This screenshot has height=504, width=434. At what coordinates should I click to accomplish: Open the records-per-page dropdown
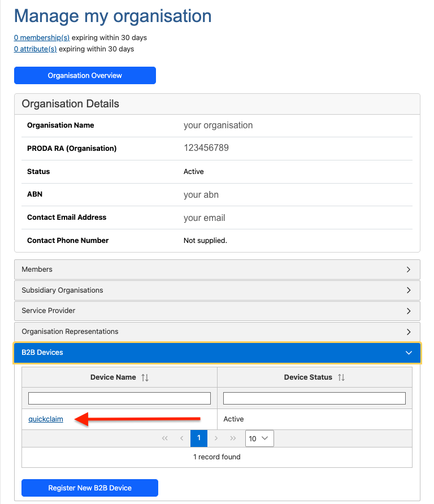coord(259,438)
